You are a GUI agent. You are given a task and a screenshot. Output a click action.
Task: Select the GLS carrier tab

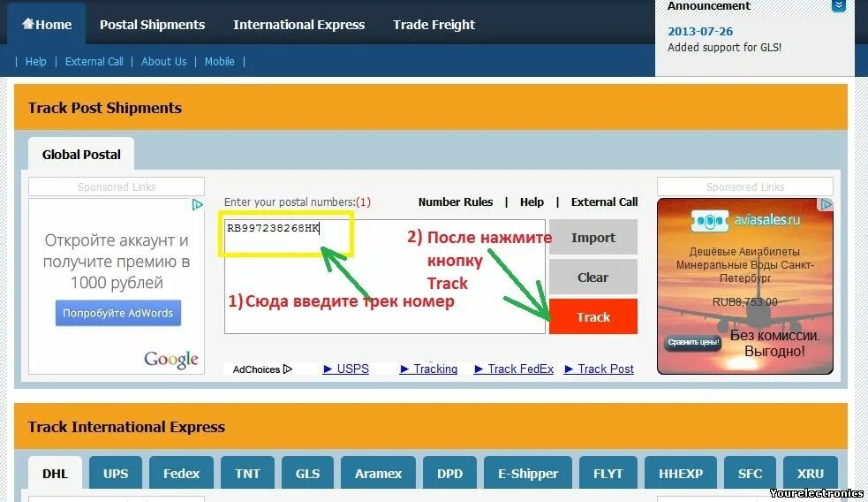click(308, 474)
